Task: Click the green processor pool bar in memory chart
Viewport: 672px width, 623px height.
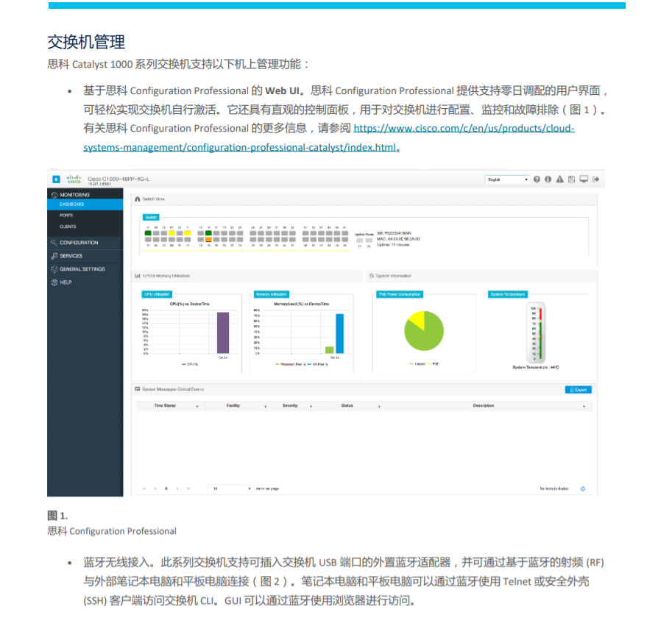Action: [x=329, y=350]
